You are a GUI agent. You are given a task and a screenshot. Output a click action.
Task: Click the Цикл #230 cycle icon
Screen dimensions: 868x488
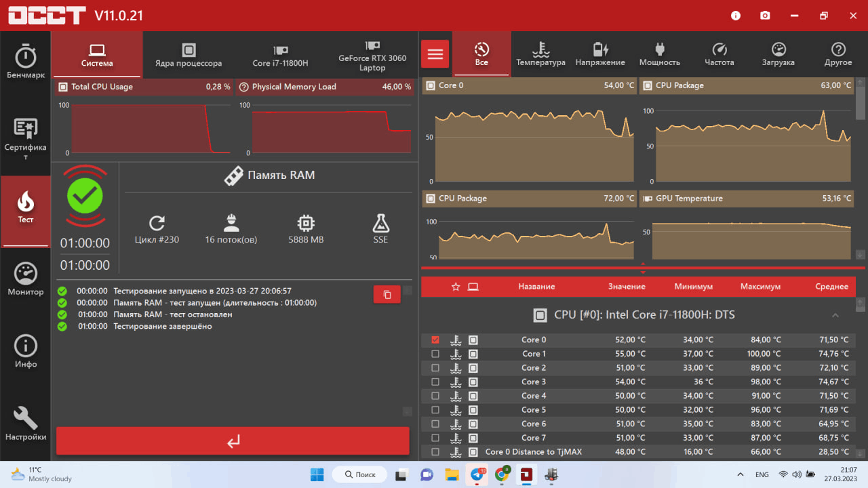click(157, 223)
